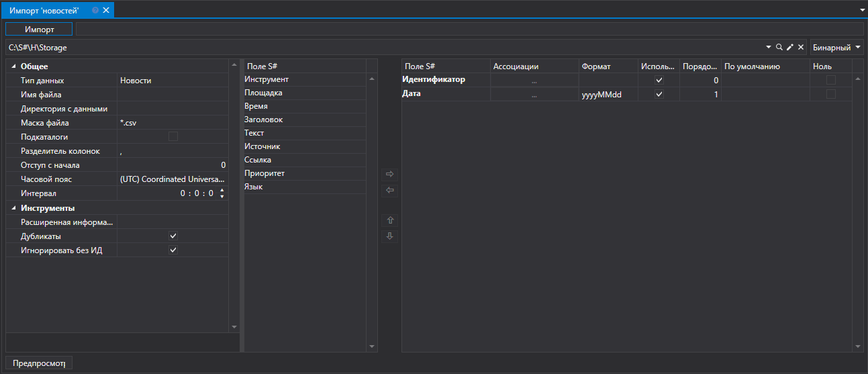Sort by the Поле S# column in right table

(x=446, y=66)
